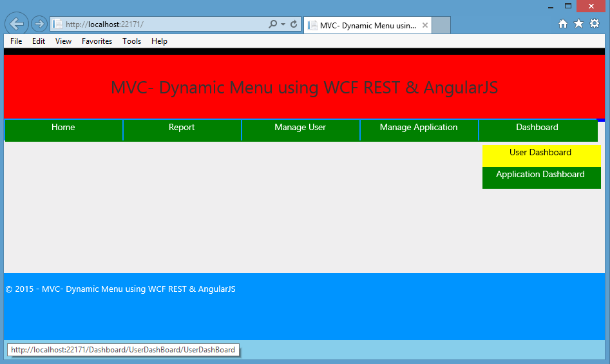Minimize the browser window

pos(551,6)
